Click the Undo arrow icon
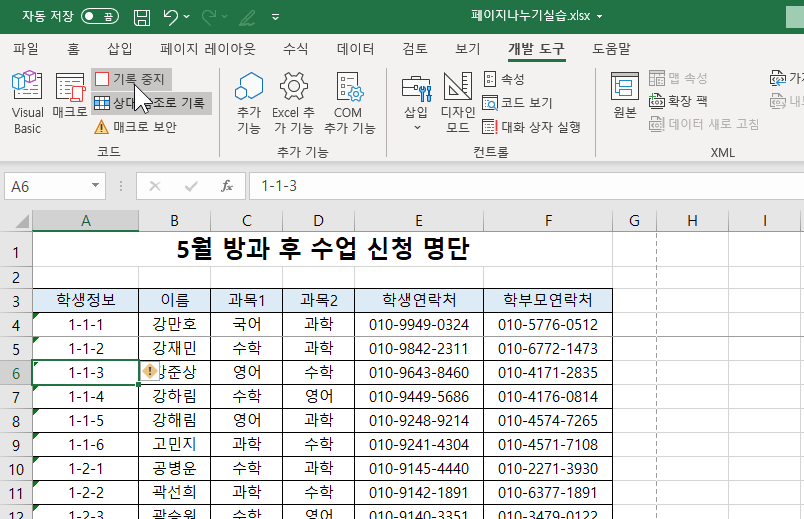 (x=171, y=17)
